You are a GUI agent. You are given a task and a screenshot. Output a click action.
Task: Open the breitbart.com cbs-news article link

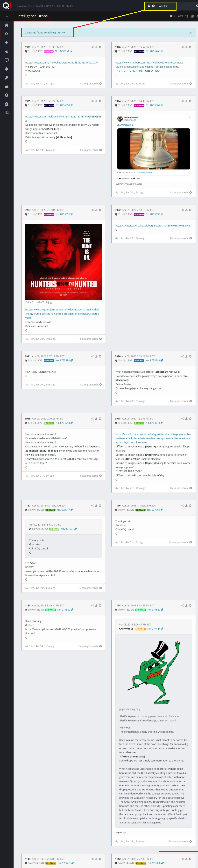click(x=150, y=65)
